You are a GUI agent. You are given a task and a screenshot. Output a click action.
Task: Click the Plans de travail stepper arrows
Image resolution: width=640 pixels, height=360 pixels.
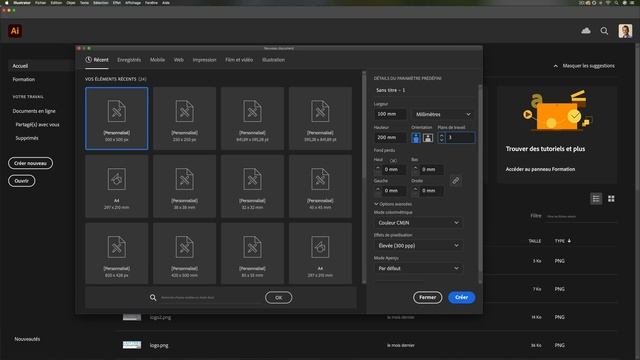click(441, 138)
